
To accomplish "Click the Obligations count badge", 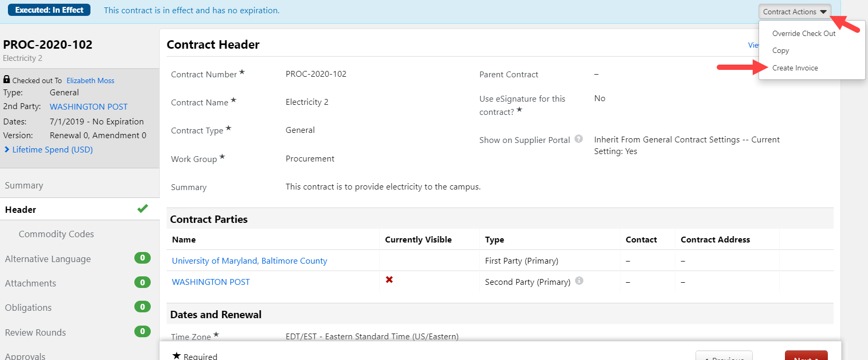I will [142, 307].
